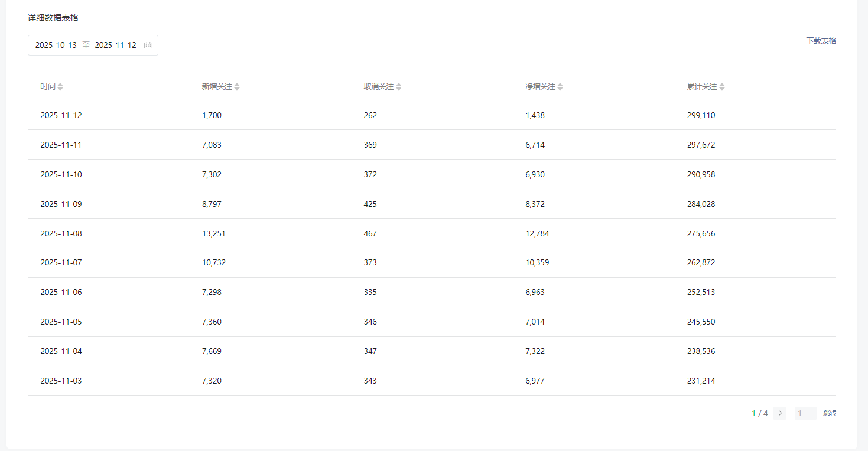Sort table by 累计关注 column arrows
The image size is (868, 451).
coord(722,87)
